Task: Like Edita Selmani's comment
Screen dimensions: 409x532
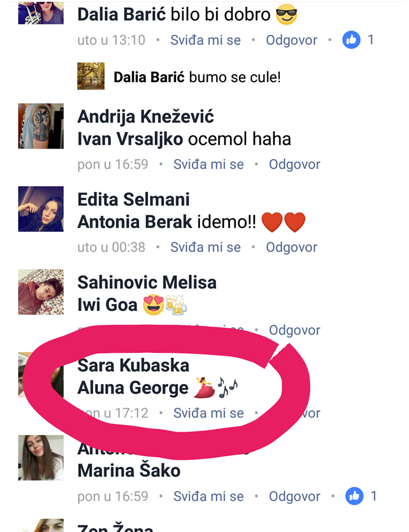Action: 206,247
